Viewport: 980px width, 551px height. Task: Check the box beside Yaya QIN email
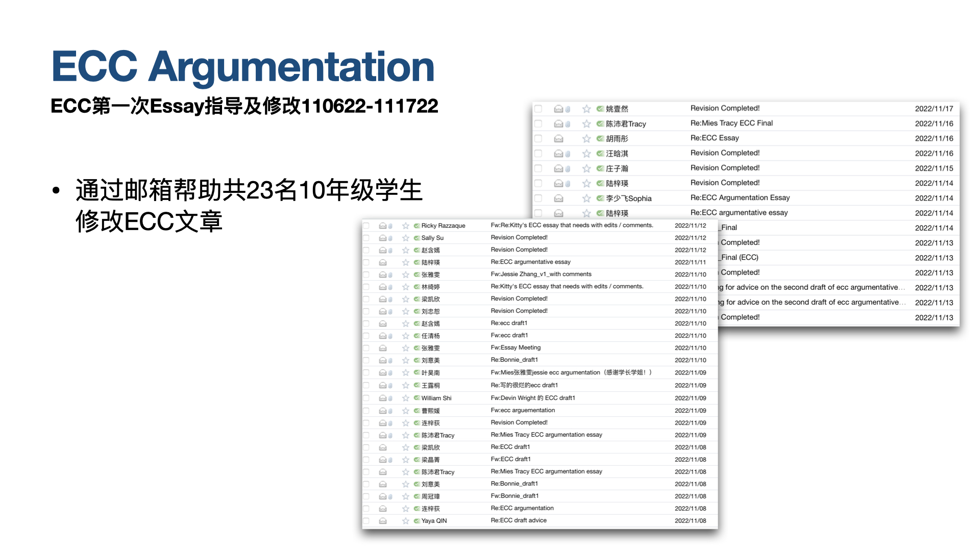coord(366,521)
